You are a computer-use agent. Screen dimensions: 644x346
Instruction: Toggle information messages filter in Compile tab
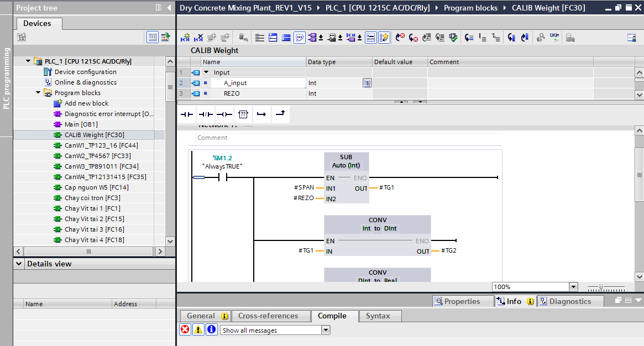[212, 329]
